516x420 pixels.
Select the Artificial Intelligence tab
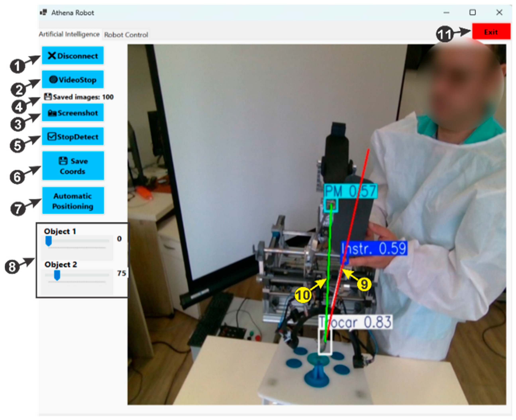pyautogui.click(x=69, y=34)
